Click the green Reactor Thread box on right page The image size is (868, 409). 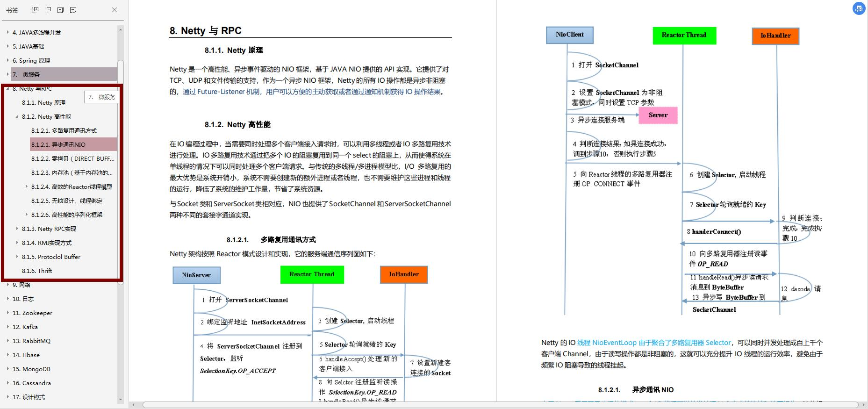(x=684, y=36)
